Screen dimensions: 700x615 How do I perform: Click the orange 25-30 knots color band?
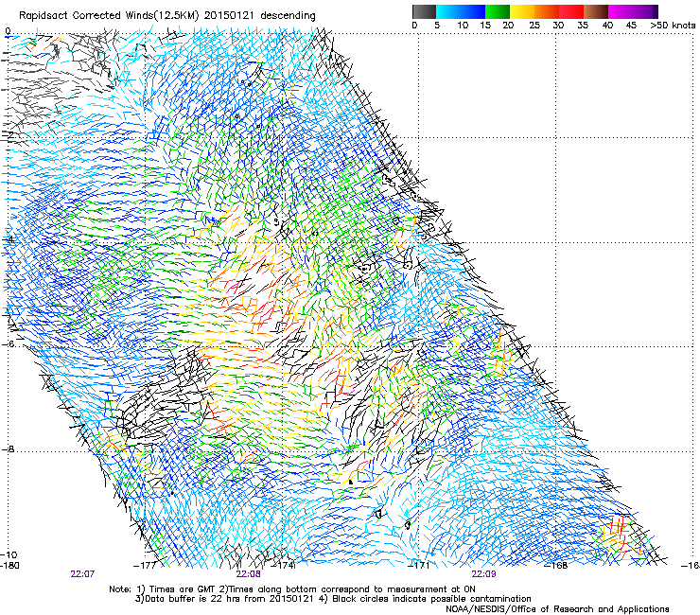click(547, 11)
